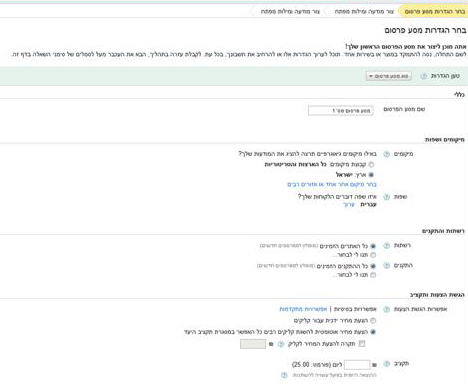This screenshot has width=468, height=384.
Task: Select 'let me choose' under networks
Action: [x=373, y=255]
